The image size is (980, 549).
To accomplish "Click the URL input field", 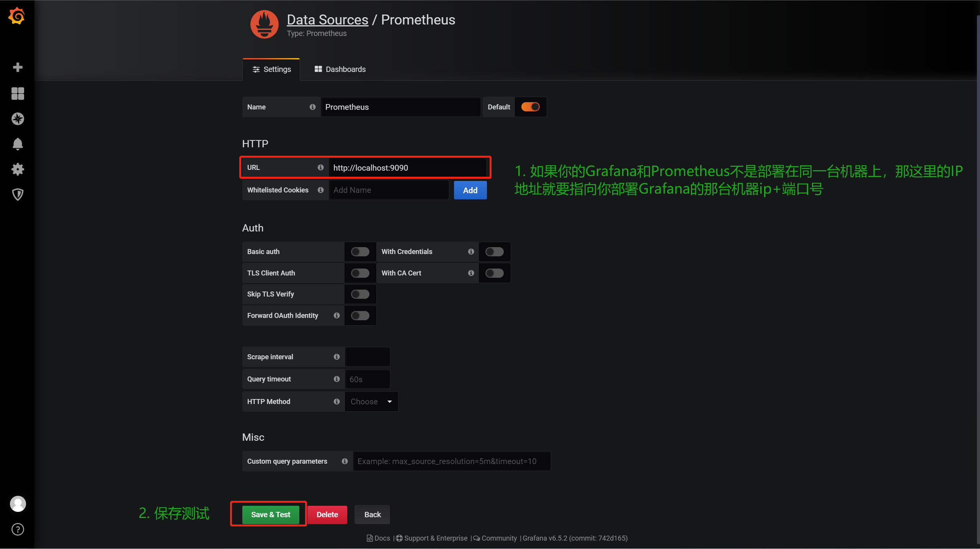I will pyautogui.click(x=407, y=168).
